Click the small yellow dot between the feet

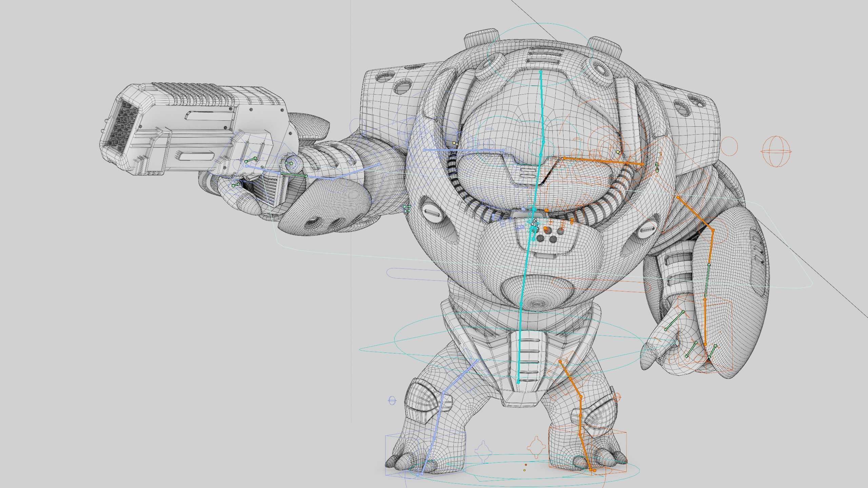click(525, 470)
